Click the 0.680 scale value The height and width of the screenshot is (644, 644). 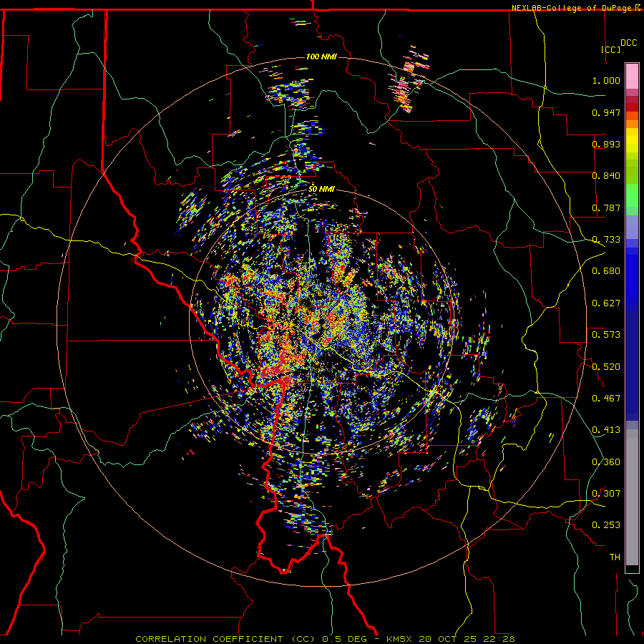(606, 271)
